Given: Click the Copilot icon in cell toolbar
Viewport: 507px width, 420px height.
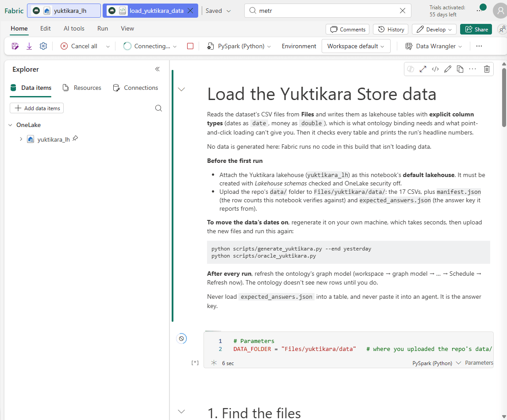Looking at the screenshot, I should click(x=411, y=69).
